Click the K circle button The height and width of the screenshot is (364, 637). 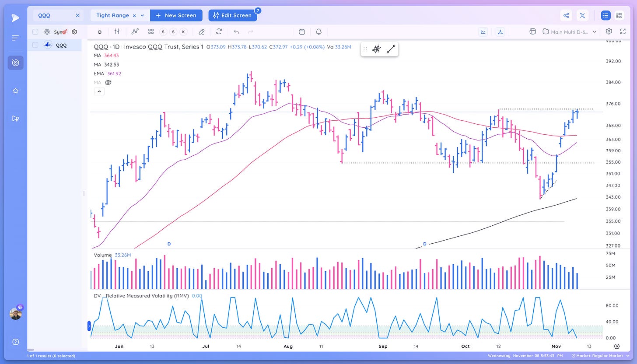183,32
